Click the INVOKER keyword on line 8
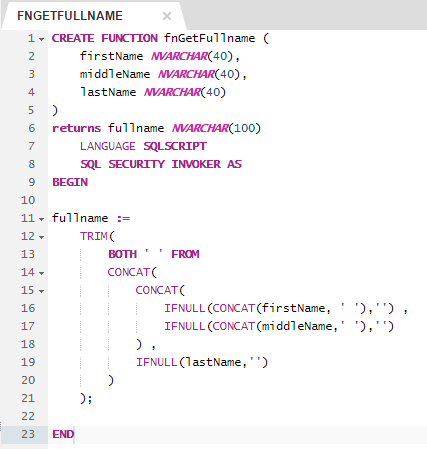Viewport: 427px width, 449px height. click(196, 164)
